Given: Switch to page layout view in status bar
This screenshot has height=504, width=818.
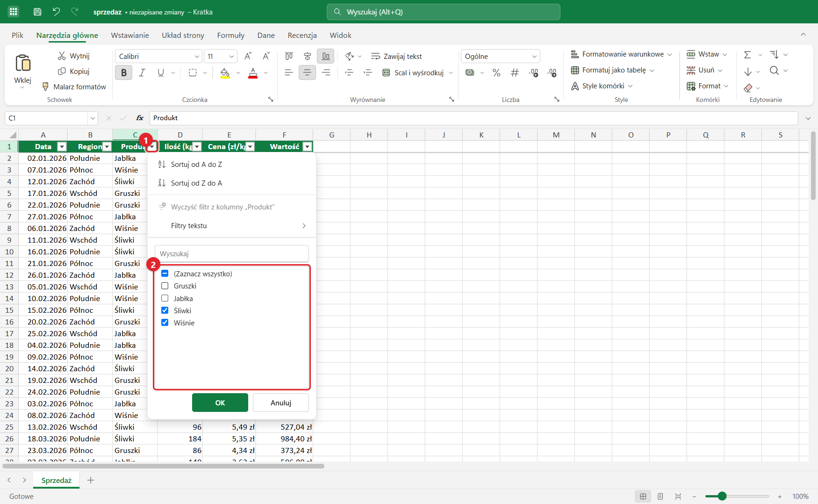Looking at the screenshot, I should tap(660, 497).
